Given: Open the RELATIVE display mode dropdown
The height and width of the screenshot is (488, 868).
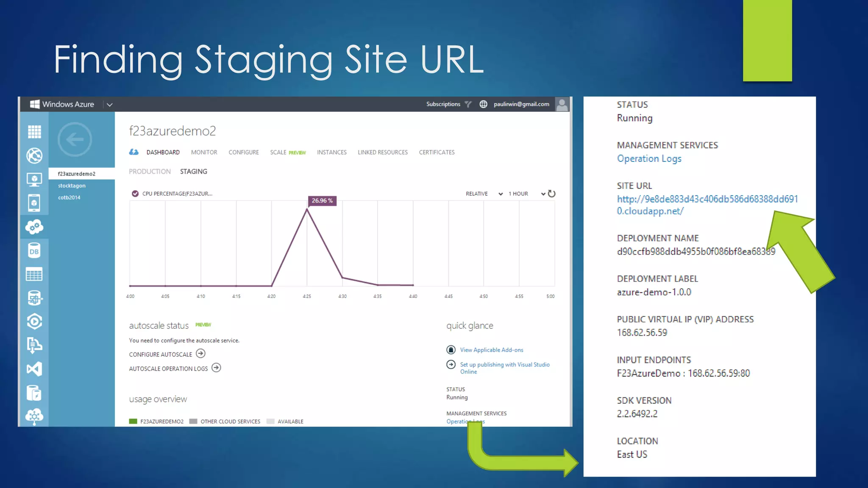Looking at the screenshot, I should (484, 194).
